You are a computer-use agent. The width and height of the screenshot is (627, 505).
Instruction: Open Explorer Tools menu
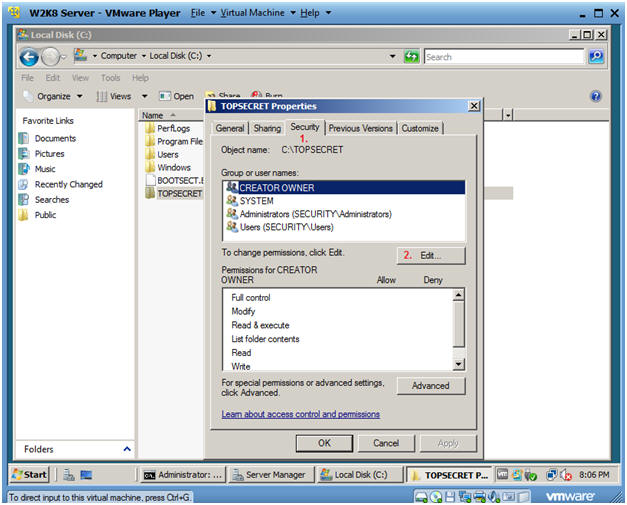pos(110,78)
